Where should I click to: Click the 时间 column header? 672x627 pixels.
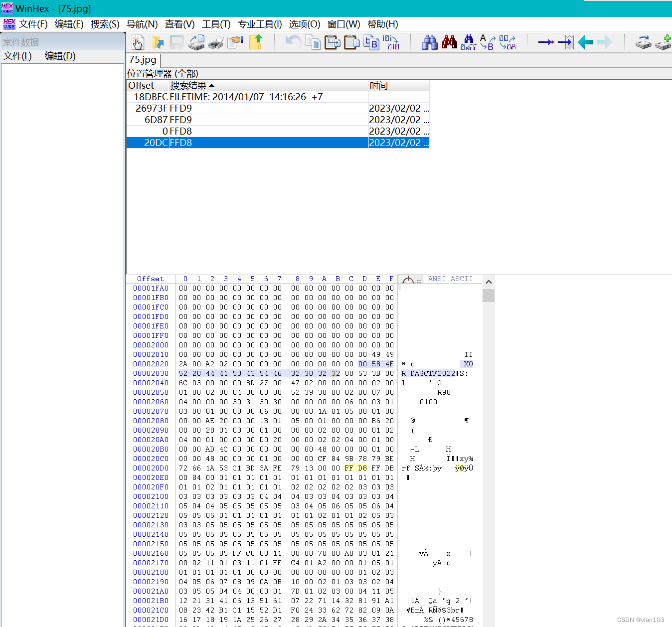click(x=399, y=86)
